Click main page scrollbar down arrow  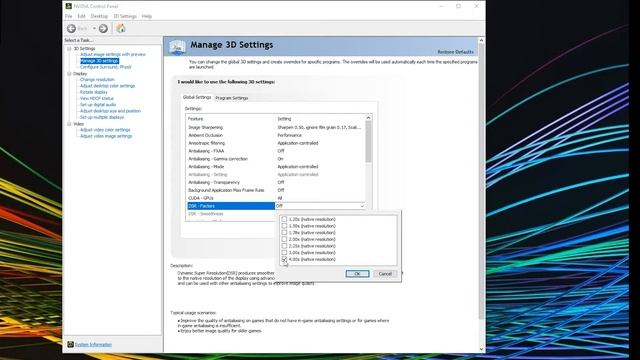[x=481, y=349]
